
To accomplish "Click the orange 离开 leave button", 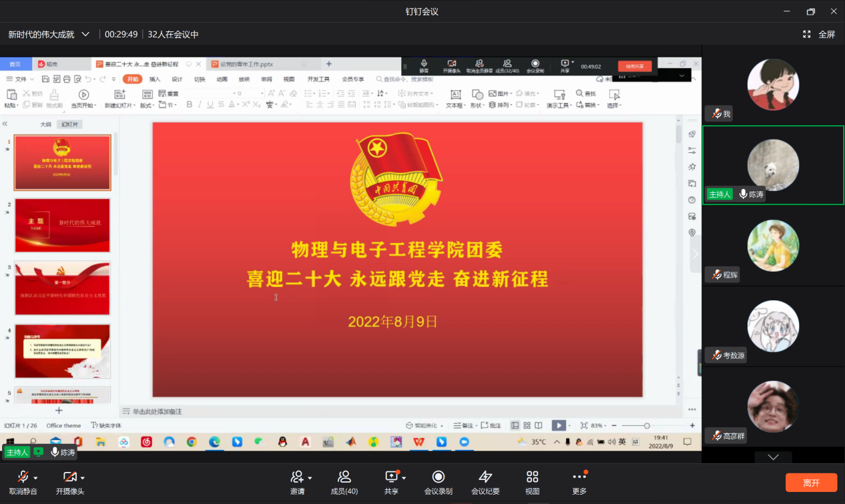I will tap(811, 483).
